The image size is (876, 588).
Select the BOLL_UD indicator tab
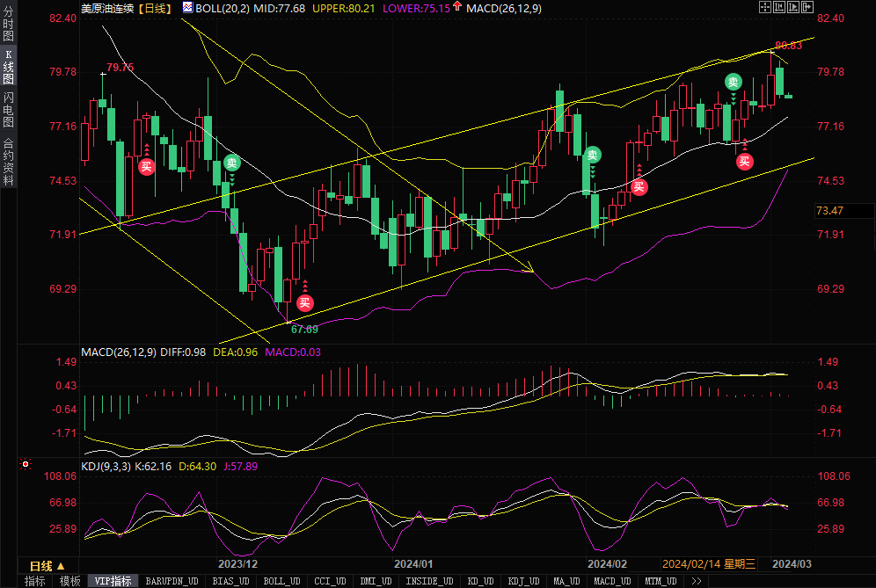(x=281, y=581)
